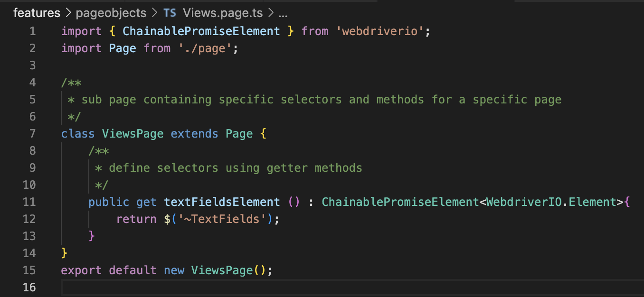Place cursor on 'ChainablePromiseElement' in line 1
Screen dimensions: 644x297
(x=201, y=31)
